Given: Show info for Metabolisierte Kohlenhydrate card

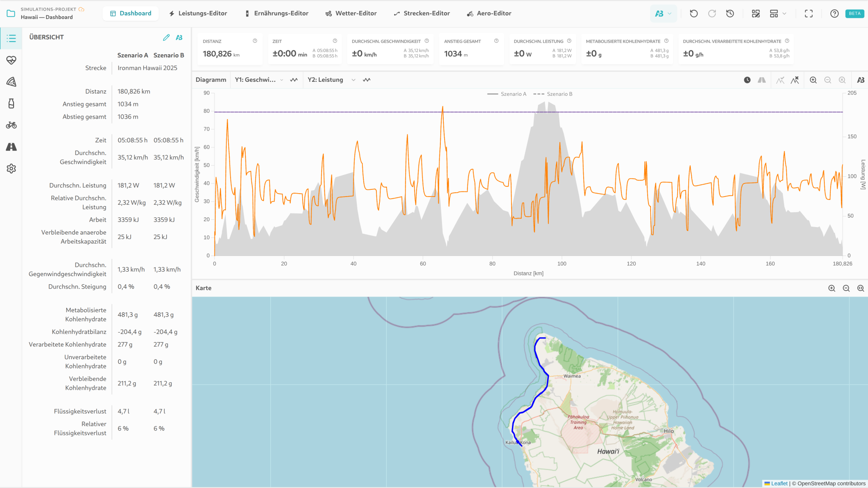Looking at the screenshot, I should point(666,41).
